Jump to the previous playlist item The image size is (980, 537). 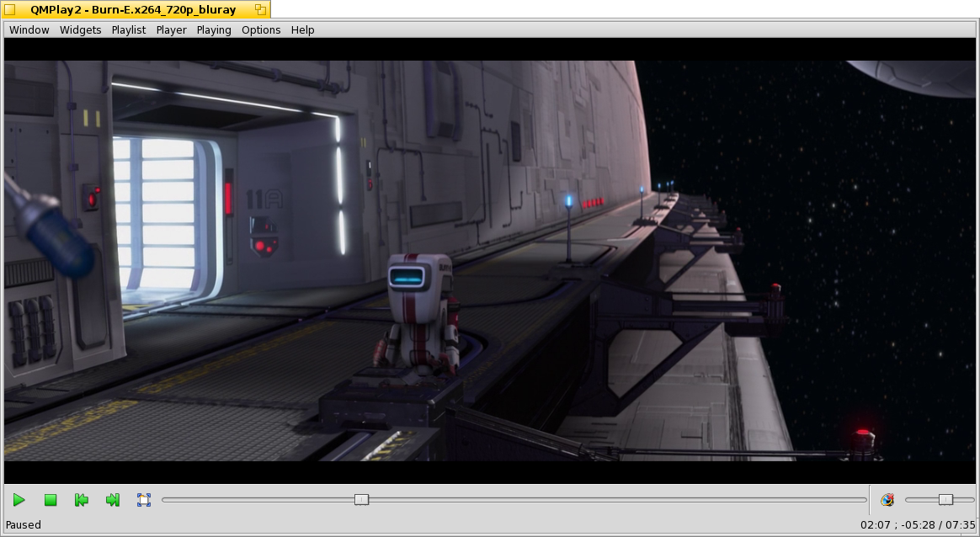82,499
